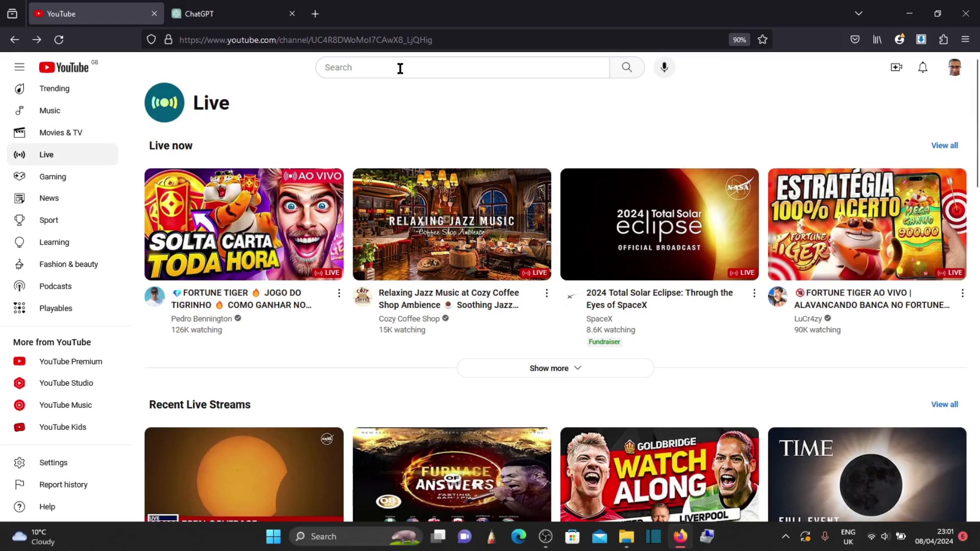Image resolution: width=980 pixels, height=551 pixels.
Task: Show hidden system tray icons
Action: (x=786, y=536)
